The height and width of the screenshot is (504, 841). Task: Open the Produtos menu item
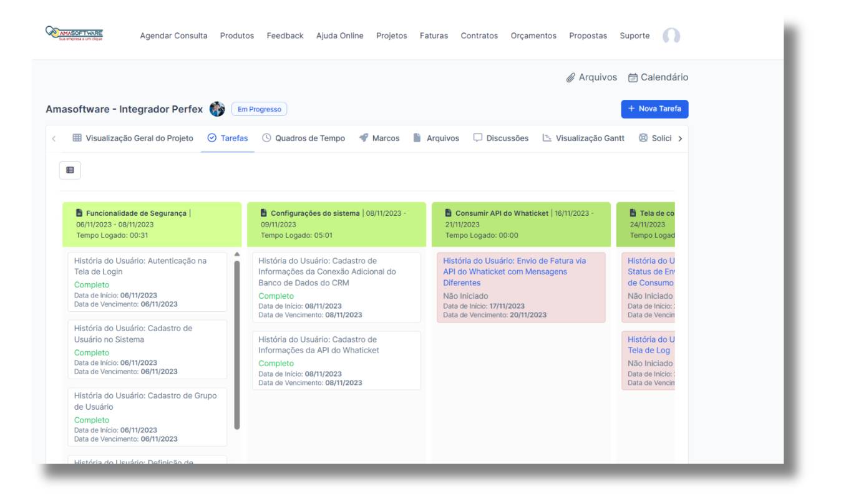point(237,36)
